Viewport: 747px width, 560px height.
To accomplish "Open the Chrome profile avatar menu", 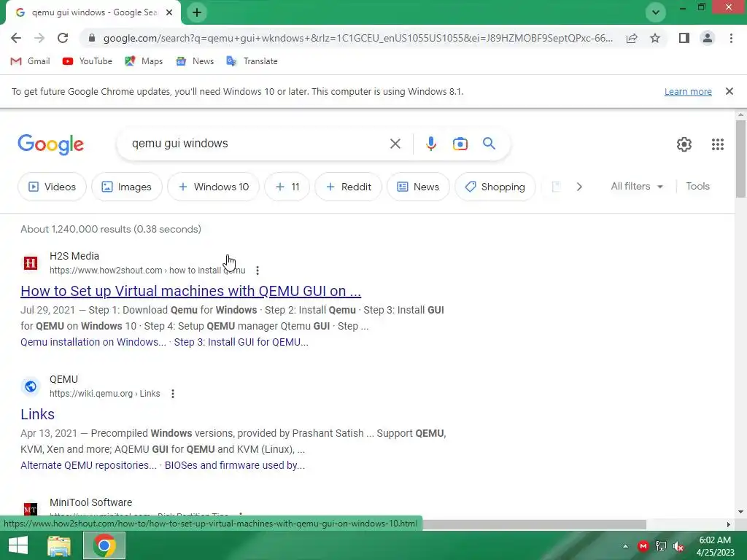I will coord(708,38).
